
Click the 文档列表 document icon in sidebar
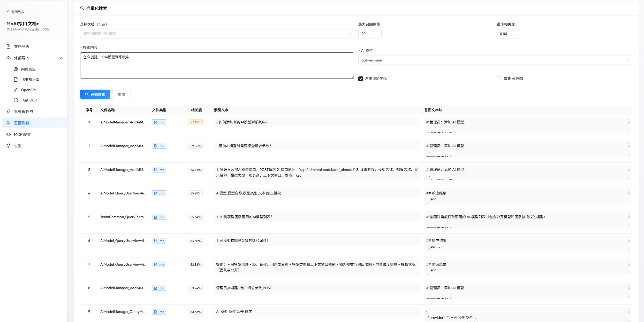click(9, 46)
